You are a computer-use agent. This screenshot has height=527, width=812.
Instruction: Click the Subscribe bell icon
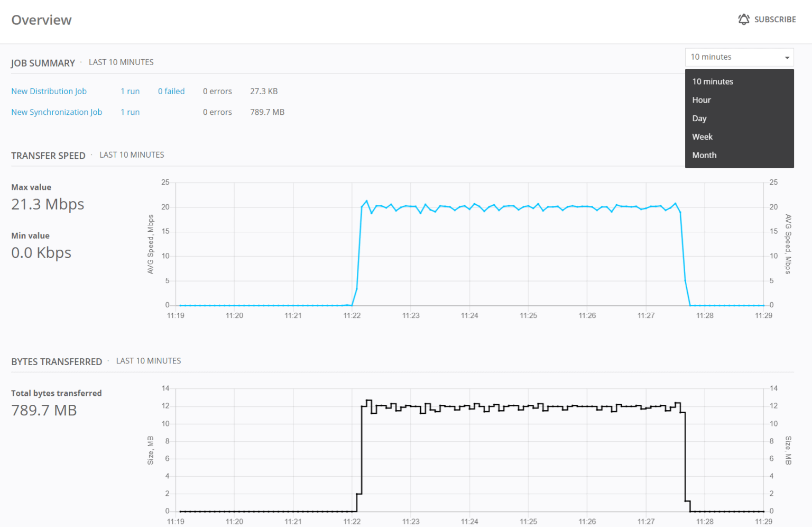tap(744, 19)
